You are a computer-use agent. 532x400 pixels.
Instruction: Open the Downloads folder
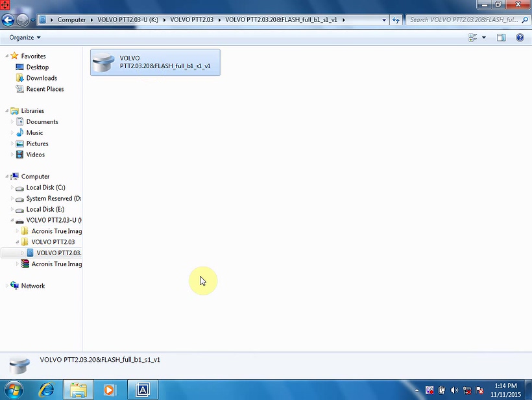[x=42, y=78]
